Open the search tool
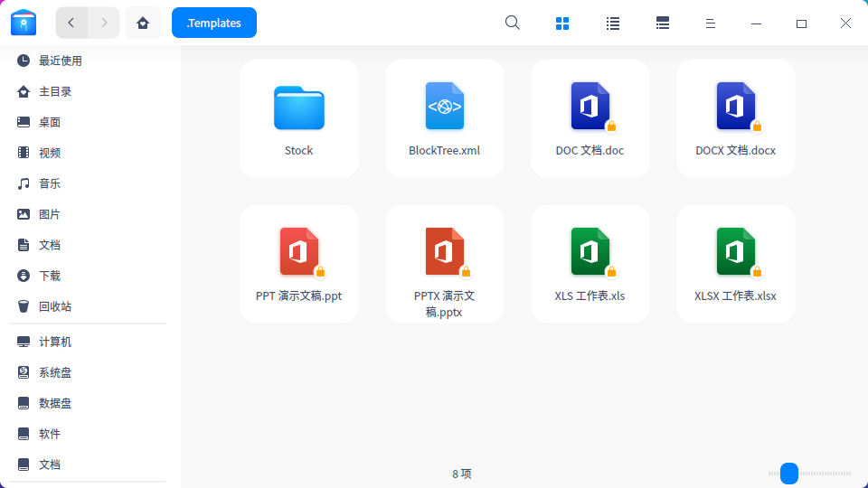The width and height of the screenshot is (868, 488). 513,23
